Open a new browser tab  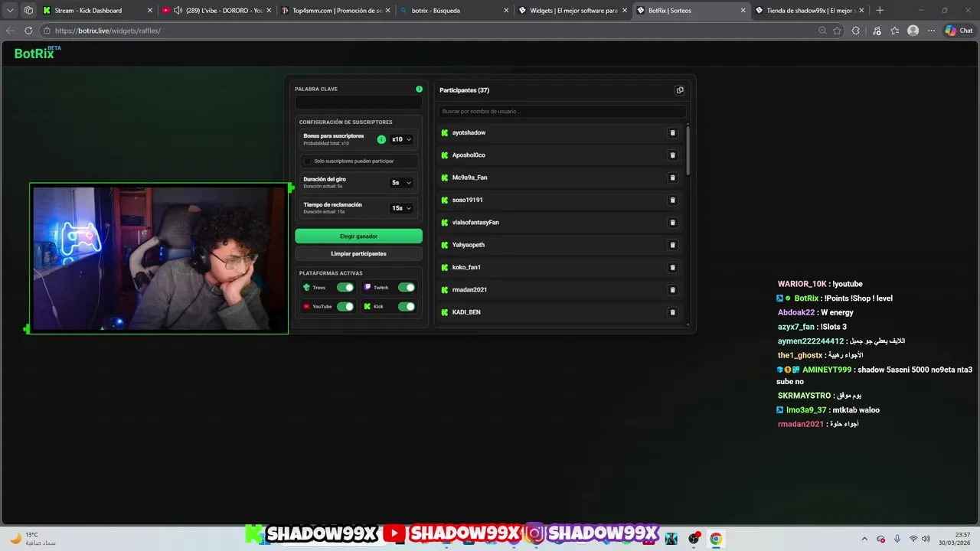click(880, 11)
